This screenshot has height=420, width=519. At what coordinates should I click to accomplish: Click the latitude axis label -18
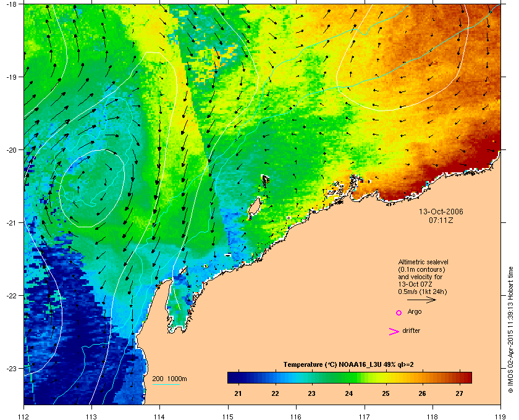[11, 4]
